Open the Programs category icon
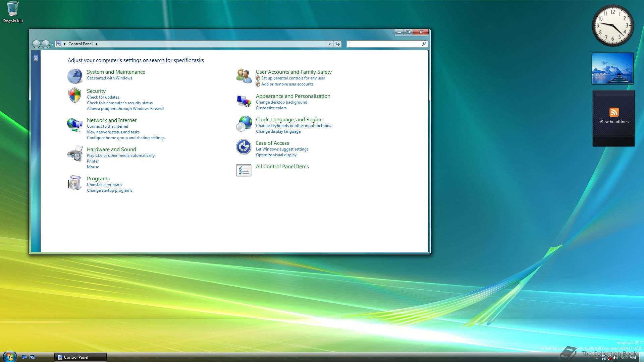644x362 pixels. 75,183
